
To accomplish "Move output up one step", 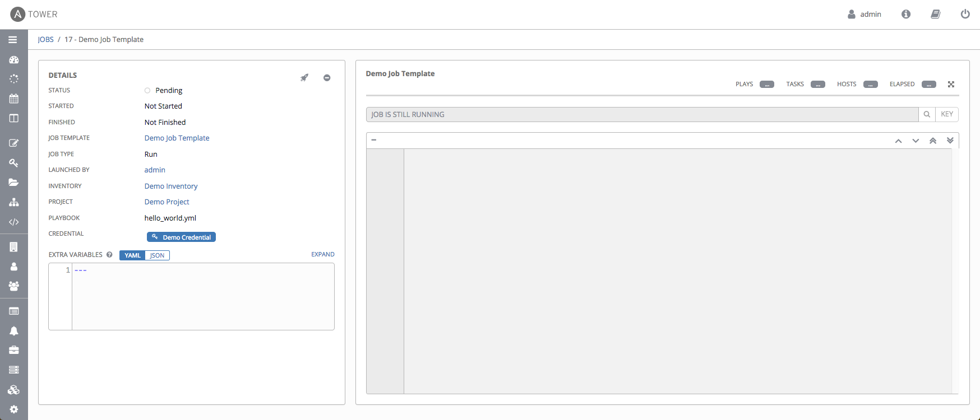I will pyautogui.click(x=898, y=141).
